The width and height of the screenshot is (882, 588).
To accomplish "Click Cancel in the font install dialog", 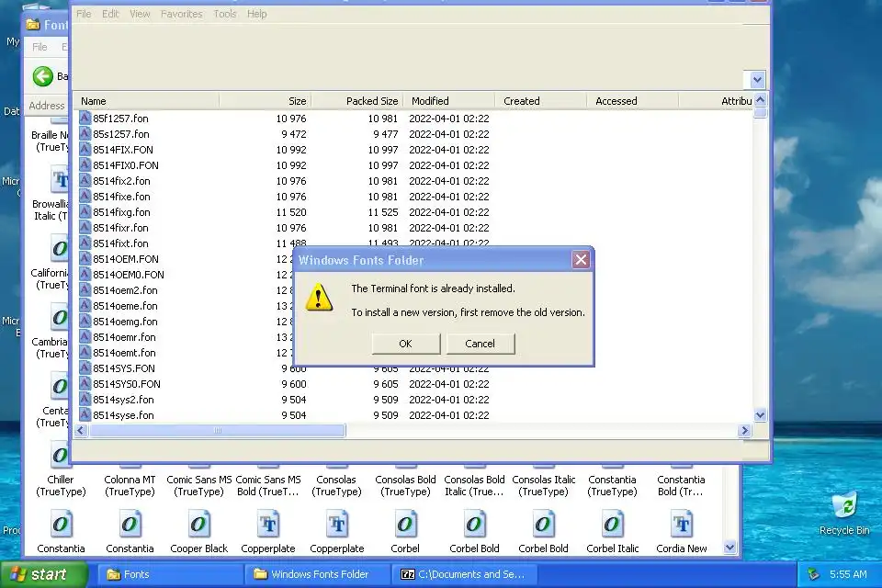I will pyautogui.click(x=481, y=344).
